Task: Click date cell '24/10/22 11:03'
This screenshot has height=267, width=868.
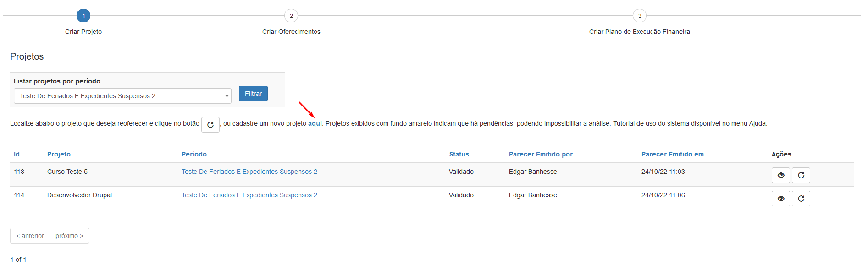Action: click(x=663, y=172)
